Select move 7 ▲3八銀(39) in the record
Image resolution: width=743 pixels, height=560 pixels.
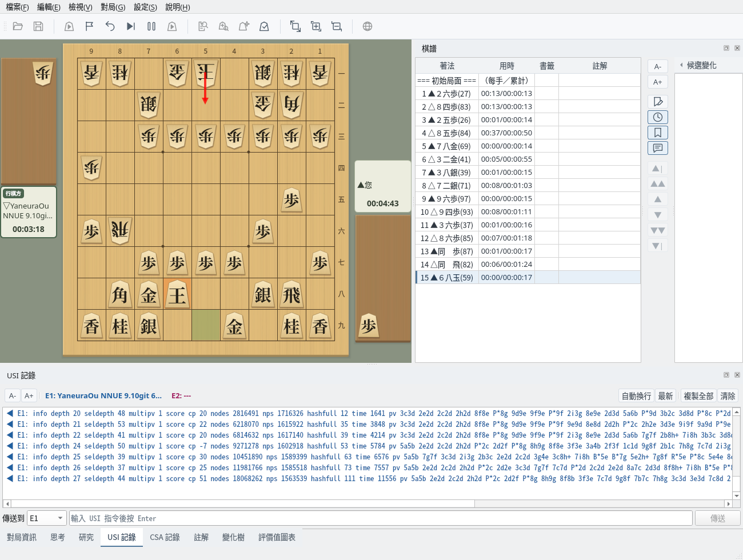(x=528, y=172)
